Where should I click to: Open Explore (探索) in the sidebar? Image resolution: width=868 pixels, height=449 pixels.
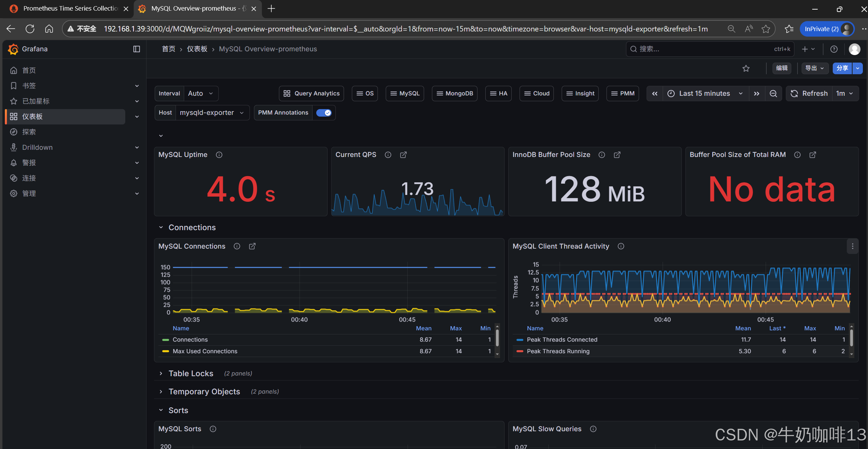[x=29, y=132]
